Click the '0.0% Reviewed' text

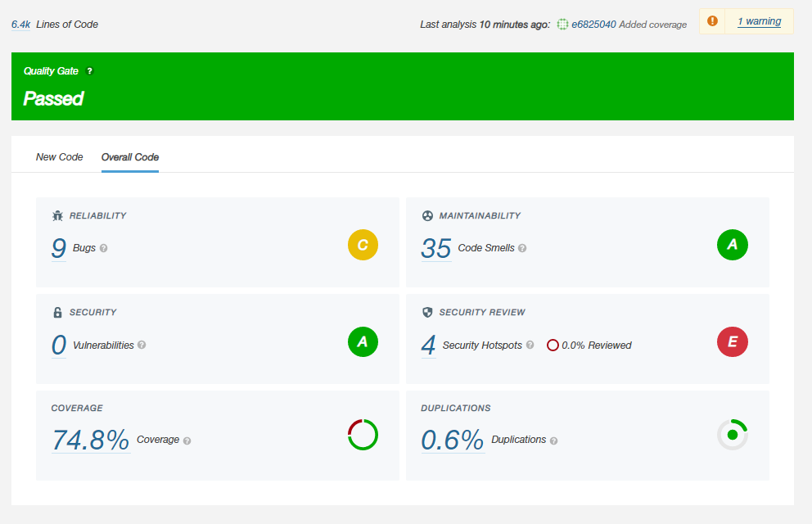597,346
